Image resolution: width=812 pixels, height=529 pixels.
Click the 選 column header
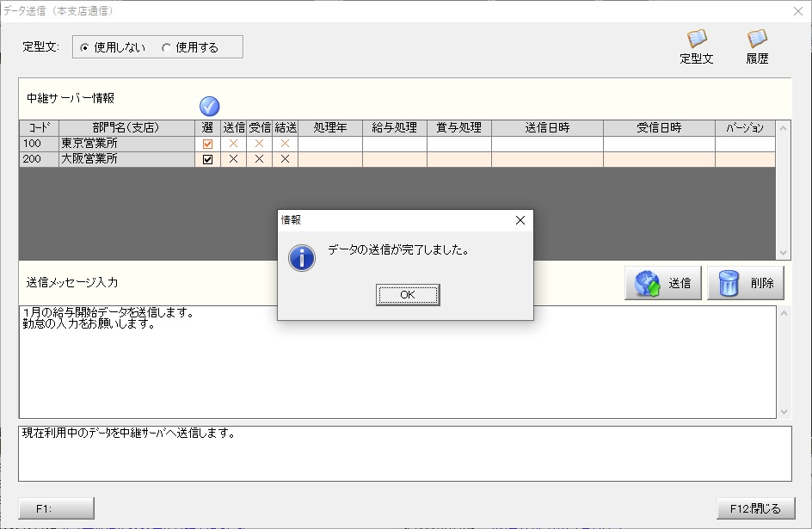point(207,128)
